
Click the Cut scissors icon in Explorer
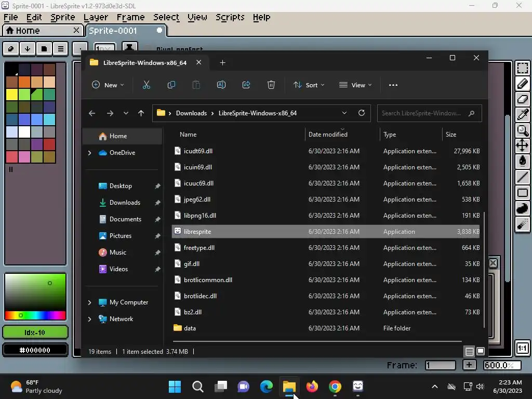(146, 85)
